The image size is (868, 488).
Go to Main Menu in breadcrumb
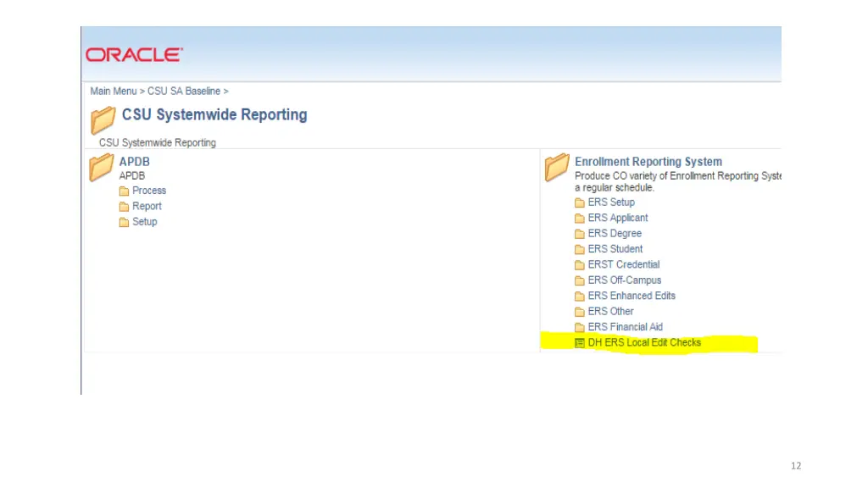click(x=114, y=91)
